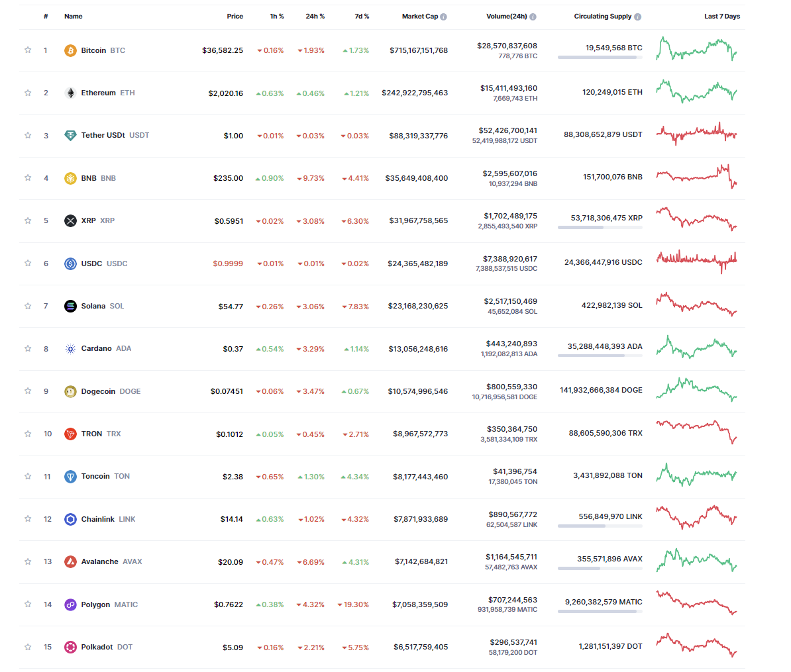Viewport: 791px width, 672px height.
Task: Sort by Volume(24h) column header
Action: tap(507, 16)
